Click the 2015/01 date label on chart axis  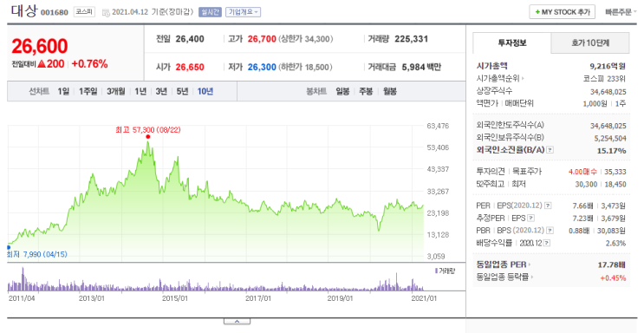click(x=175, y=298)
